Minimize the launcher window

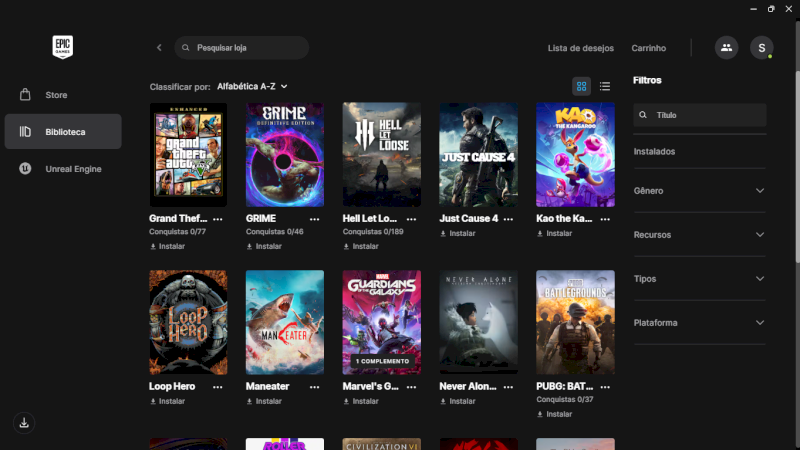(754, 9)
